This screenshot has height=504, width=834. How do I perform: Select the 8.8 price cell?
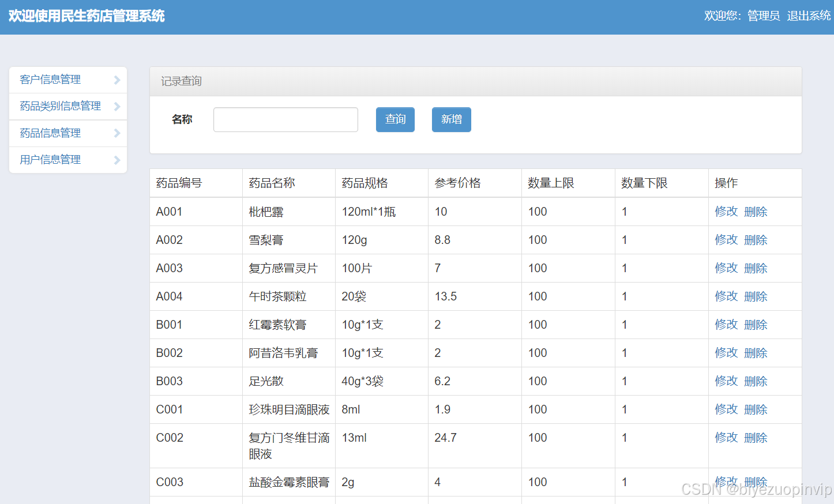(475, 240)
